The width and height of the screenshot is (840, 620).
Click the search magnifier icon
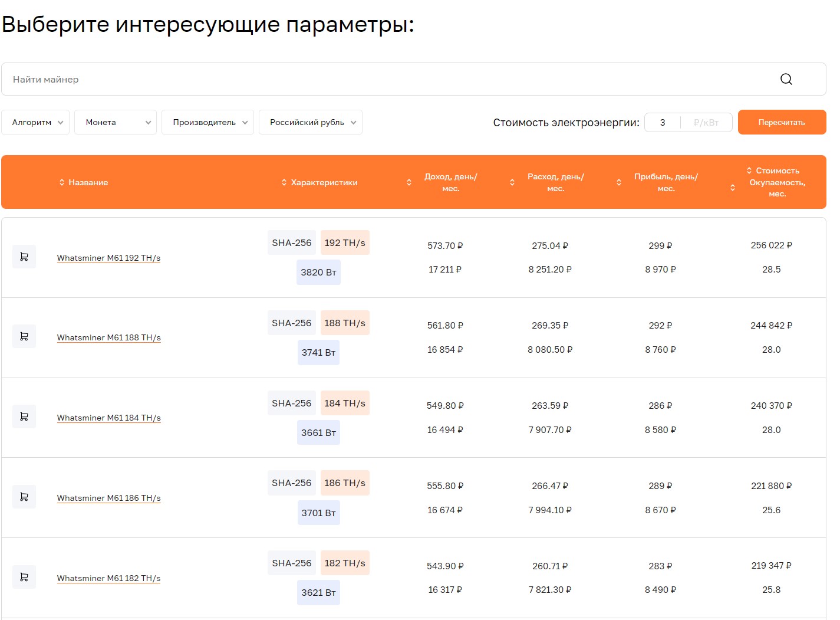pyautogui.click(x=786, y=78)
